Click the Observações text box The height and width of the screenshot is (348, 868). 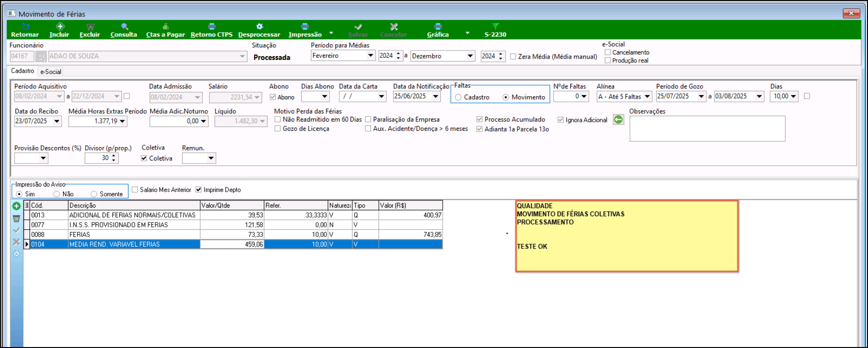(707, 128)
